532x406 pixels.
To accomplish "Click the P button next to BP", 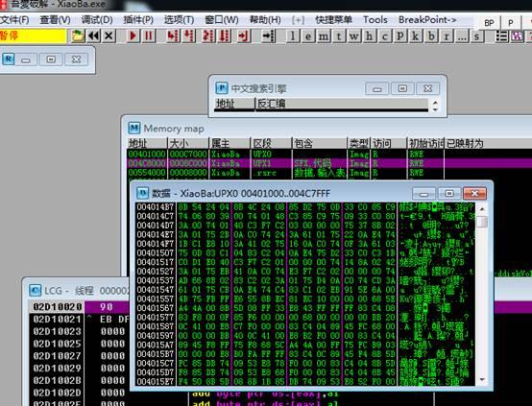I will click(510, 23).
